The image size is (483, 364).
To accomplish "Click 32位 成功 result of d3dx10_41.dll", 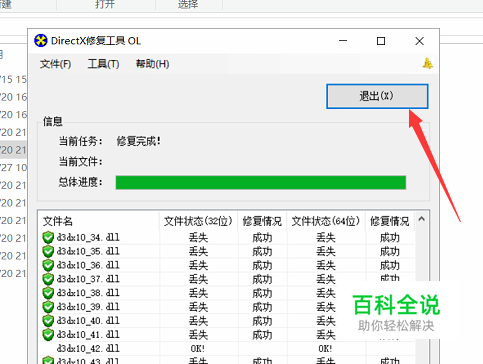I will pos(262,335).
